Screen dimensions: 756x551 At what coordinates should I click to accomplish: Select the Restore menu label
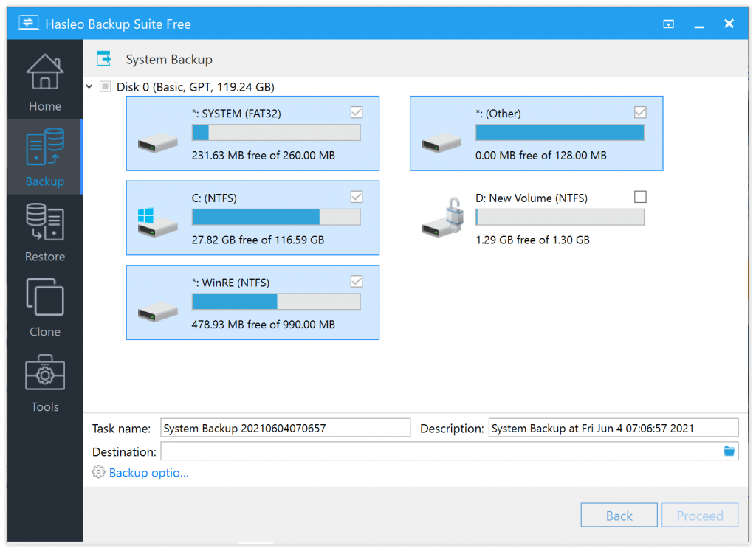pyautogui.click(x=45, y=257)
